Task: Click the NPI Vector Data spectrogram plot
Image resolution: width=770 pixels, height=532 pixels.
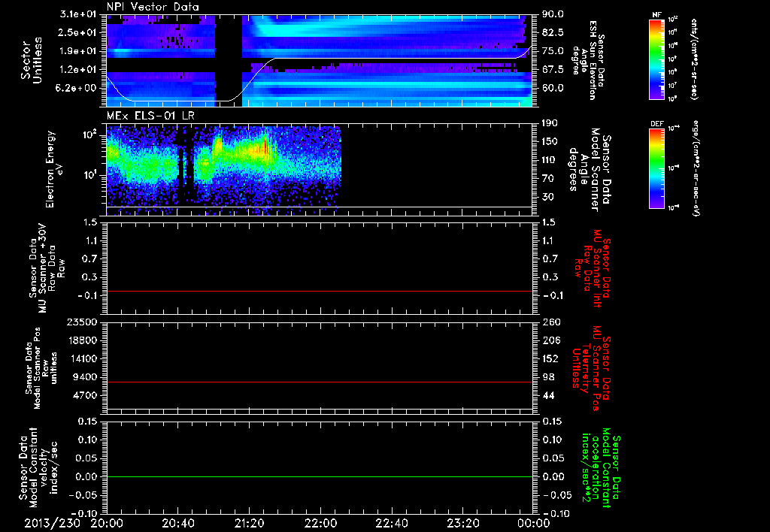Action: tap(319, 61)
